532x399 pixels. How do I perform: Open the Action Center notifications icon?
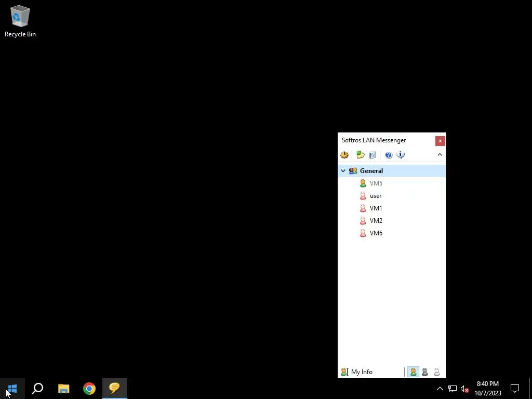(x=515, y=389)
